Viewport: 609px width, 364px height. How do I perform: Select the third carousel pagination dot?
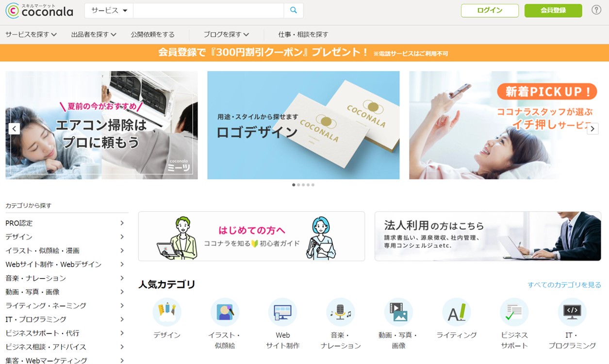[303, 185]
